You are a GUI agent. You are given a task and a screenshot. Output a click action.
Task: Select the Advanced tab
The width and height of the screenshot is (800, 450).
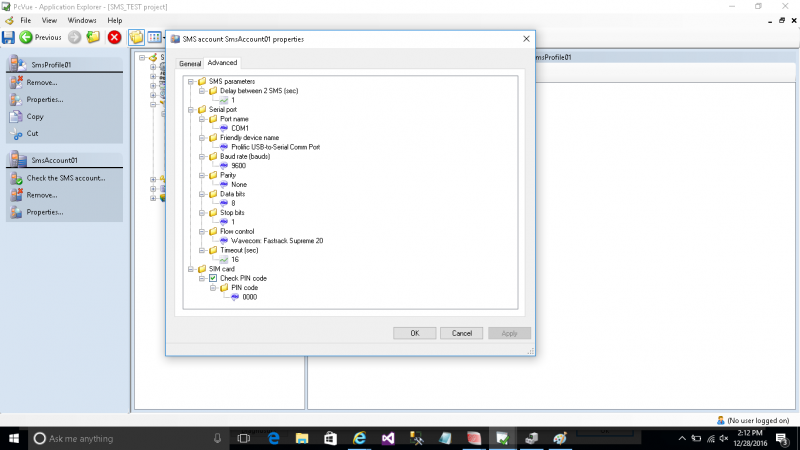coord(222,62)
